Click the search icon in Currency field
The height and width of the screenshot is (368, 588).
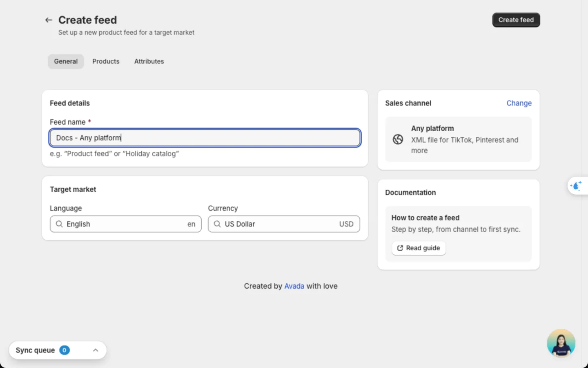[217, 224]
